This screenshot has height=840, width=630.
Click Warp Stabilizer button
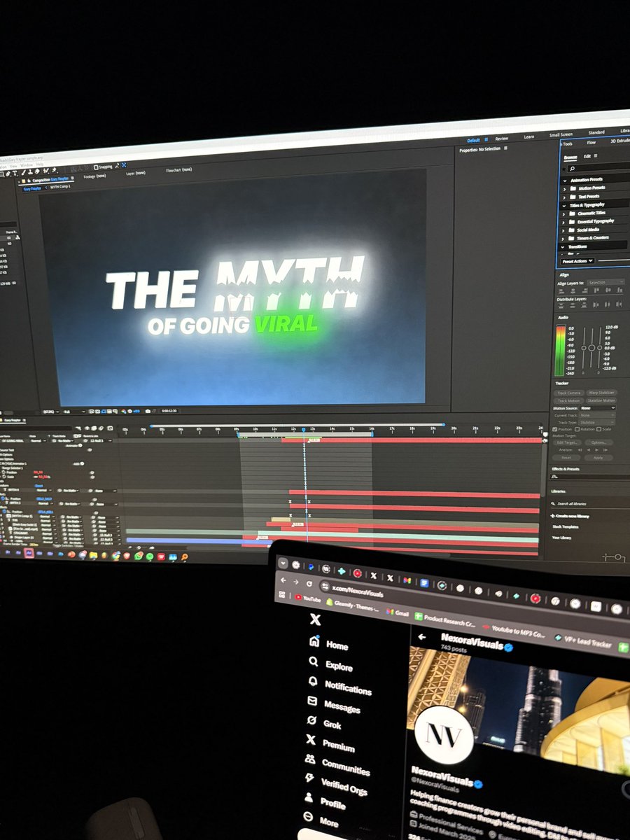(x=601, y=393)
